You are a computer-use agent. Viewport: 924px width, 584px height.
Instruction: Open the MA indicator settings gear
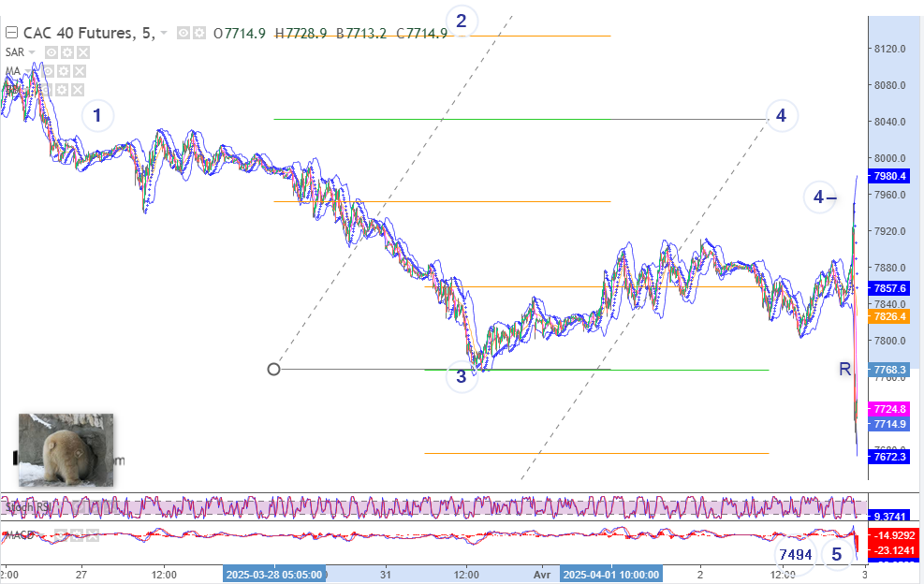tap(64, 71)
